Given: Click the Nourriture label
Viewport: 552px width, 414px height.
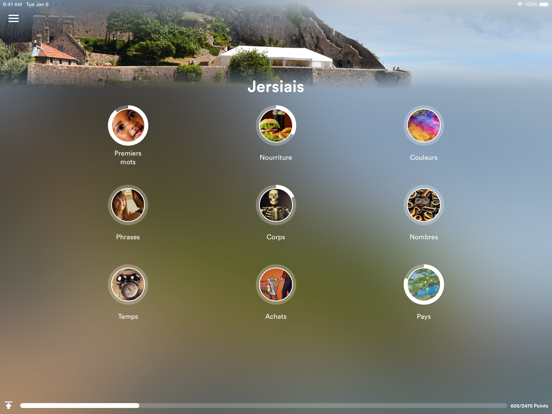Looking at the screenshot, I should pos(276,157).
